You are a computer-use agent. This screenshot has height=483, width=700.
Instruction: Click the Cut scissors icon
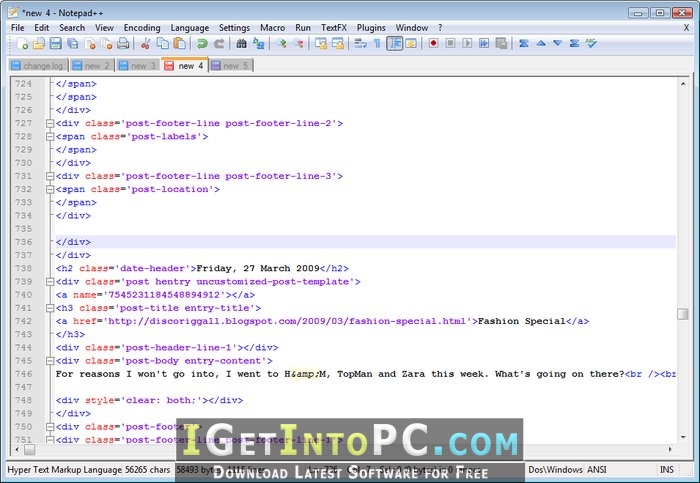145,43
